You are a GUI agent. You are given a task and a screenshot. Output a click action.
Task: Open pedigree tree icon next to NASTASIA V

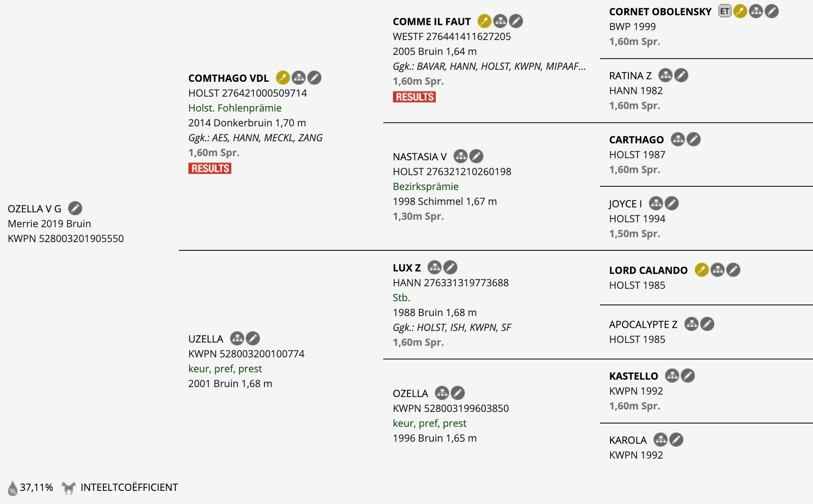[461, 156]
